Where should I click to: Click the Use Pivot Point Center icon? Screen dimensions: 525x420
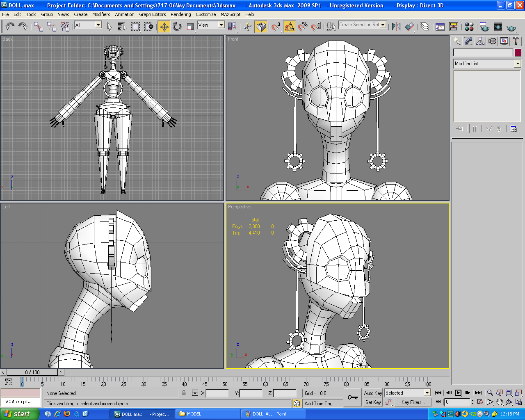pyautogui.click(x=232, y=27)
